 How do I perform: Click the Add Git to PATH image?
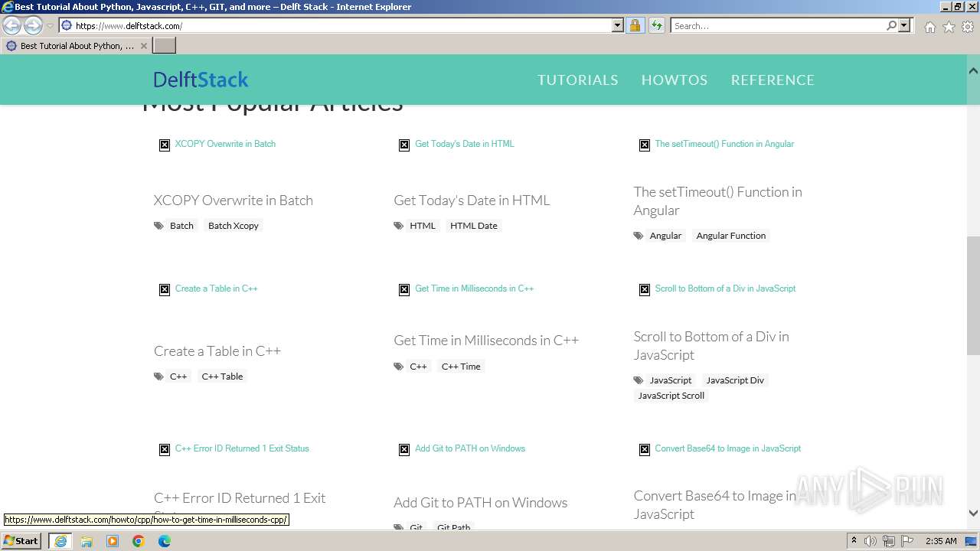click(x=462, y=448)
